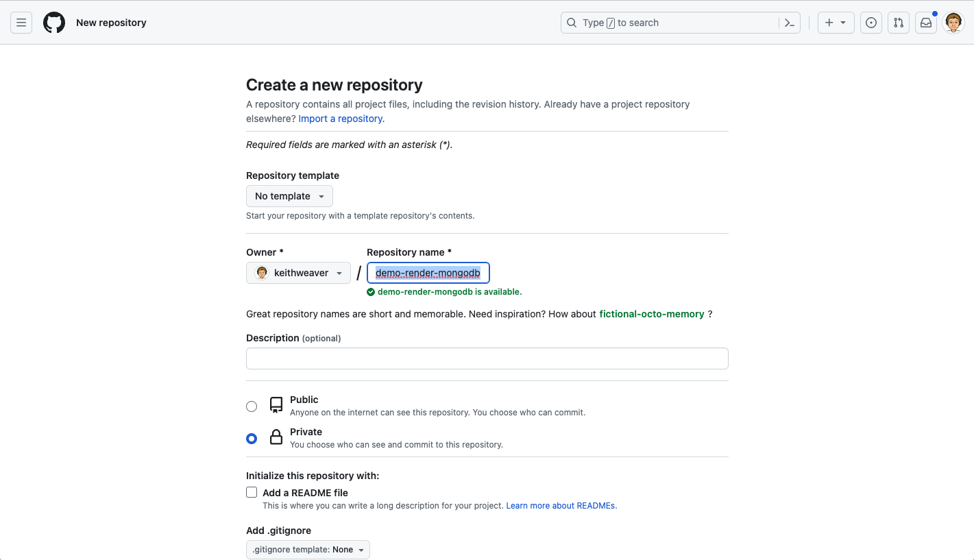Open the notifications inbox icon
The height and width of the screenshot is (560, 974).
click(926, 23)
